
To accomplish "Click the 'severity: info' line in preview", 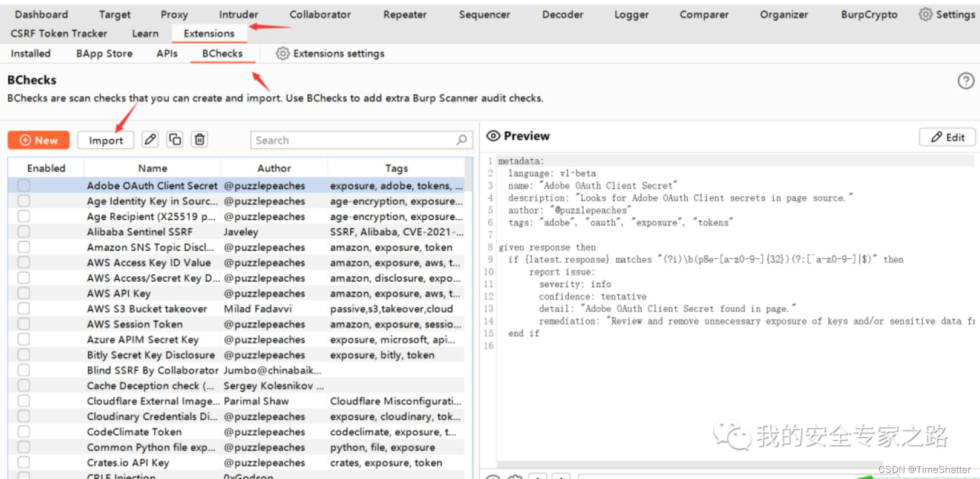I will [575, 284].
